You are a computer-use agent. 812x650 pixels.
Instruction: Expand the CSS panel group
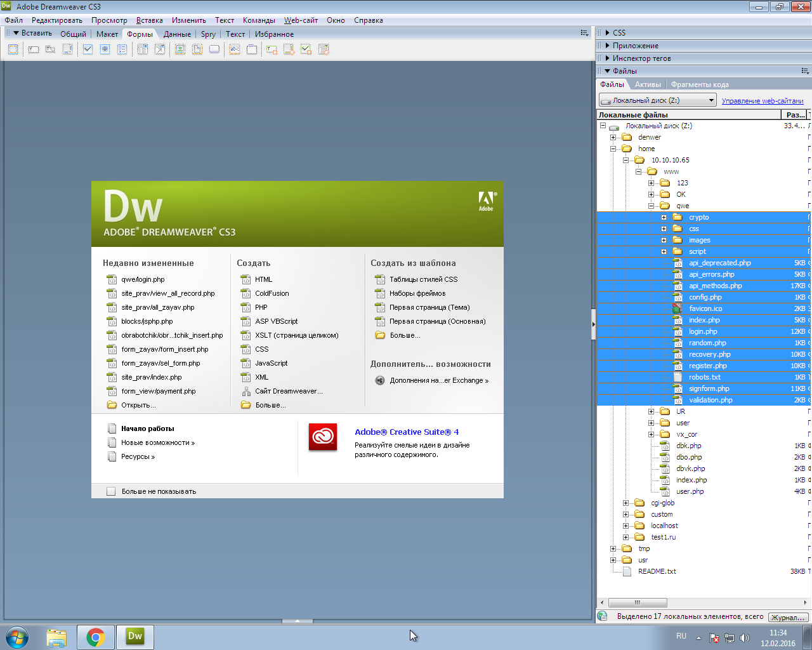(x=607, y=33)
